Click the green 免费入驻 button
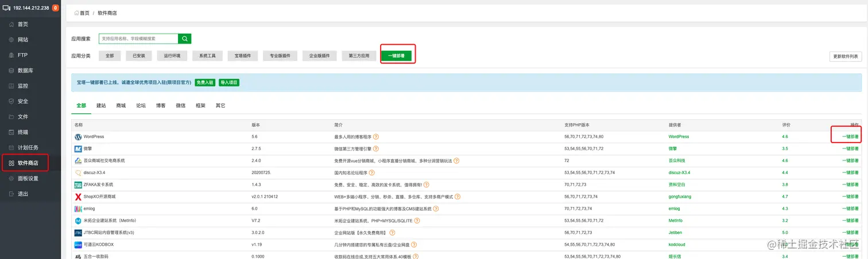The height and width of the screenshot is (259, 868). pyautogui.click(x=205, y=83)
